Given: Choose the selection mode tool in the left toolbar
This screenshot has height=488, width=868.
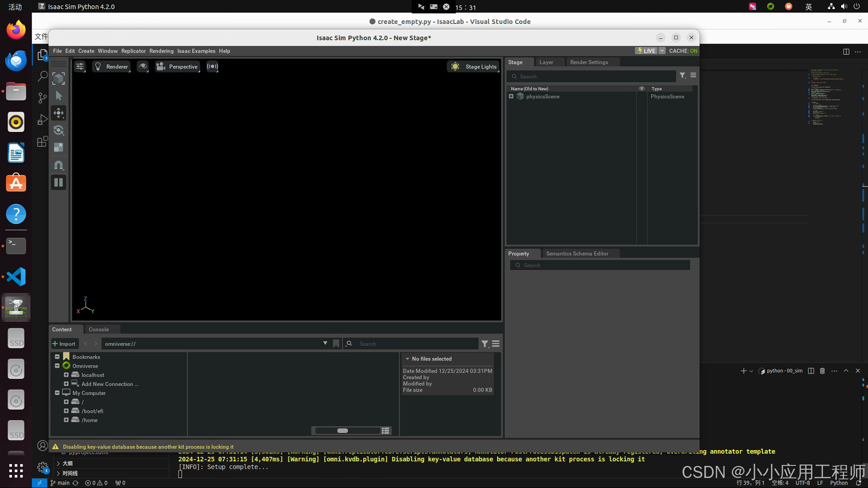Looking at the screenshot, I should [x=59, y=78].
